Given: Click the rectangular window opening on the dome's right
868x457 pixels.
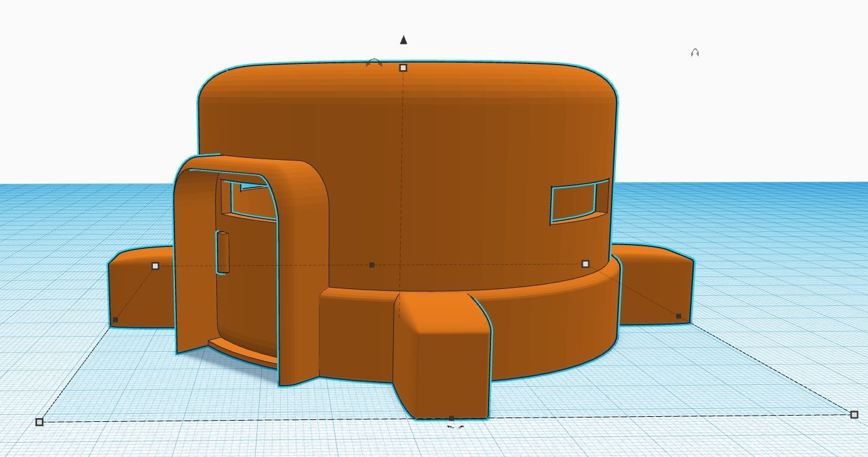Looking at the screenshot, I should coord(580,201).
